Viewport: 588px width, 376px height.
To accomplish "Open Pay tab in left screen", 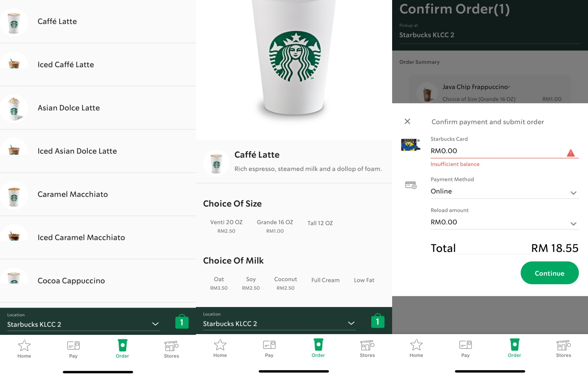I will pos(73,349).
